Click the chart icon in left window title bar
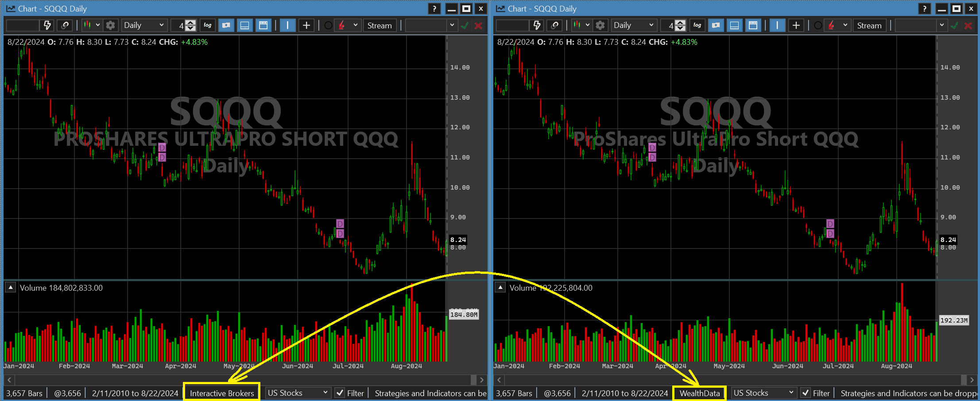The image size is (980, 401). point(11,8)
